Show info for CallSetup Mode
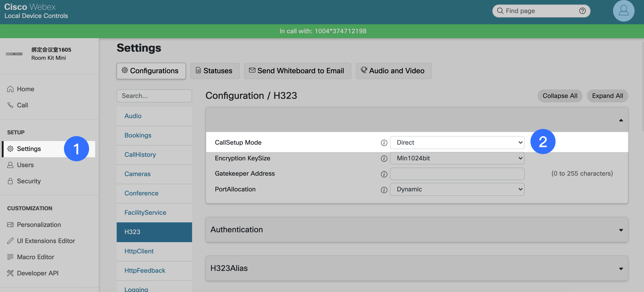 [384, 143]
